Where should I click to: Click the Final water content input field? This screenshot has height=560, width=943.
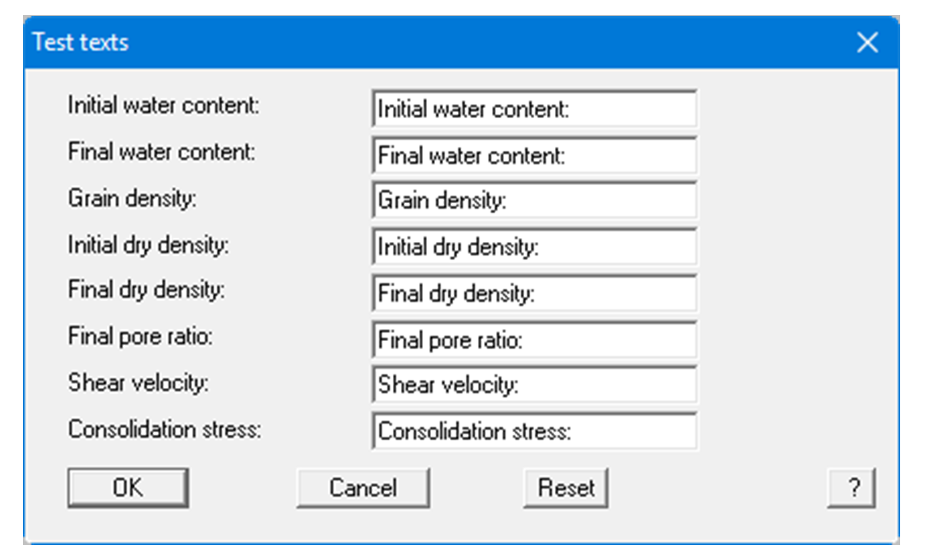point(536,155)
